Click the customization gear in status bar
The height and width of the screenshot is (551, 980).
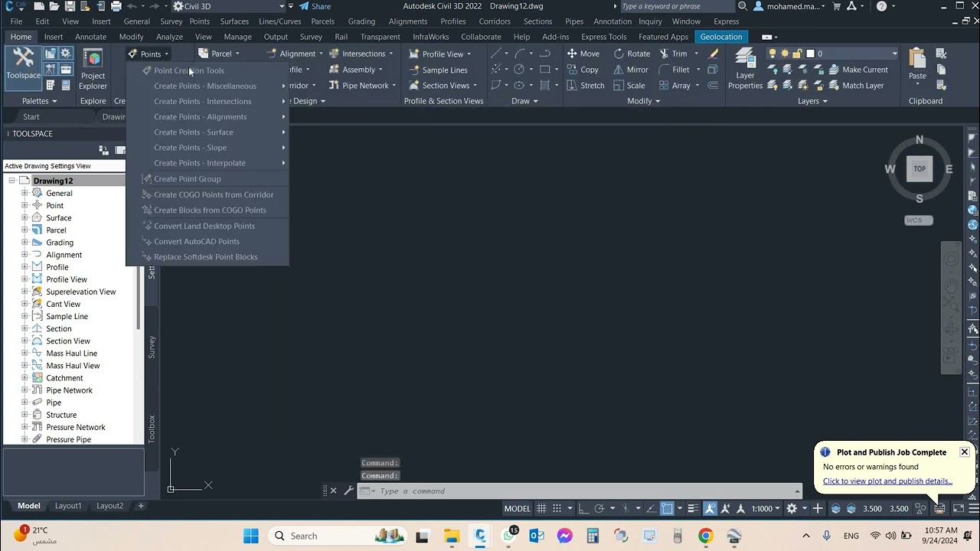pyautogui.click(x=792, y=509)
